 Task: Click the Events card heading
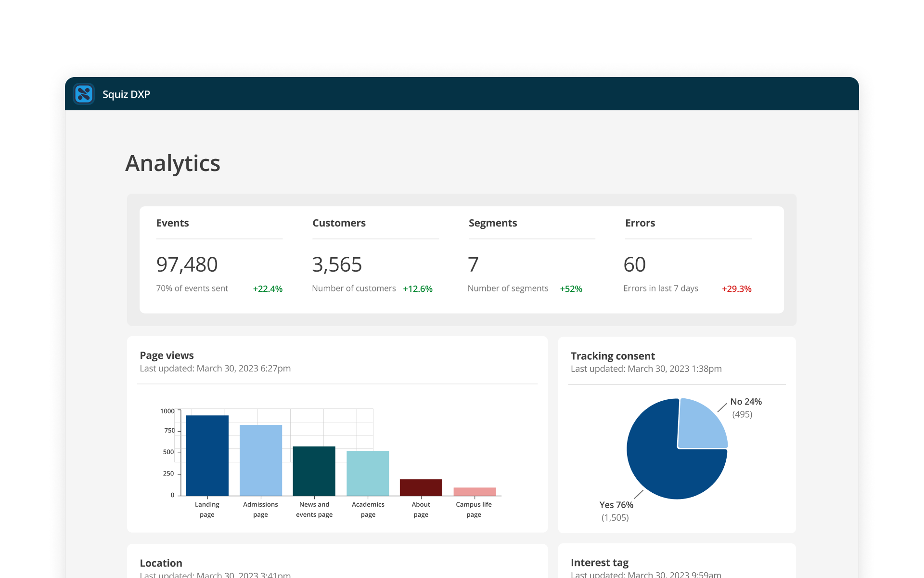(x=172, y=223)
